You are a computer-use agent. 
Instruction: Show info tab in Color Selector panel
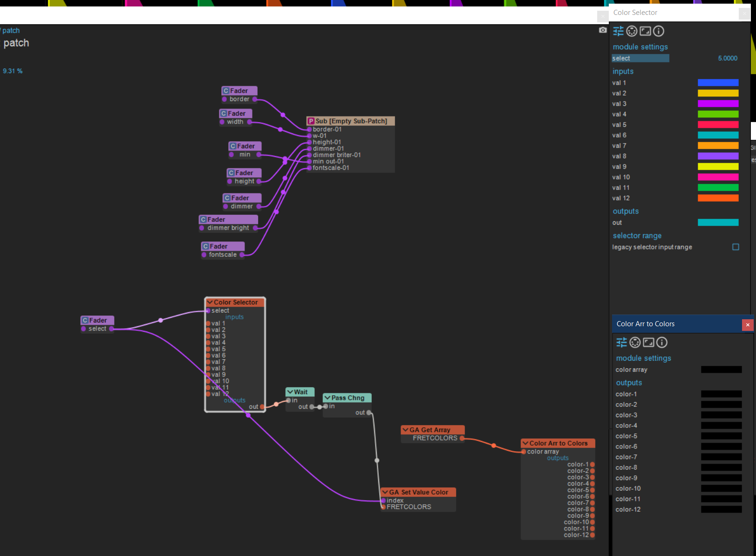click(659, 31)
